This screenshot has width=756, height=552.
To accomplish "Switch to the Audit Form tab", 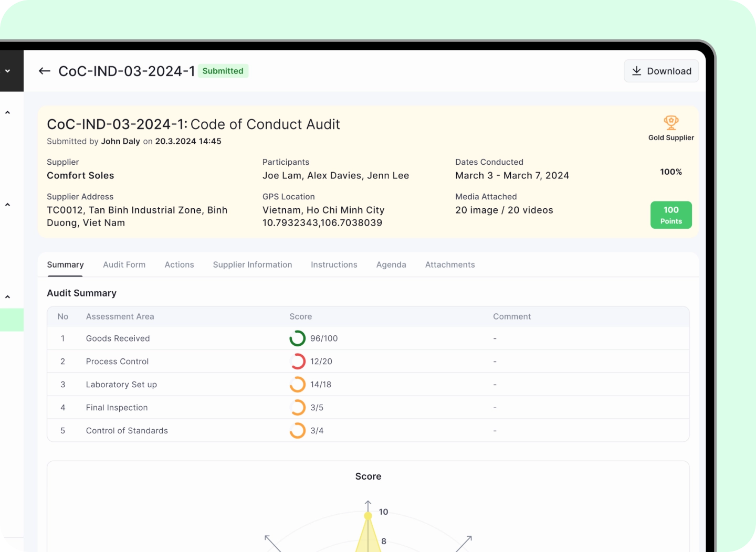I will point(124,264).
